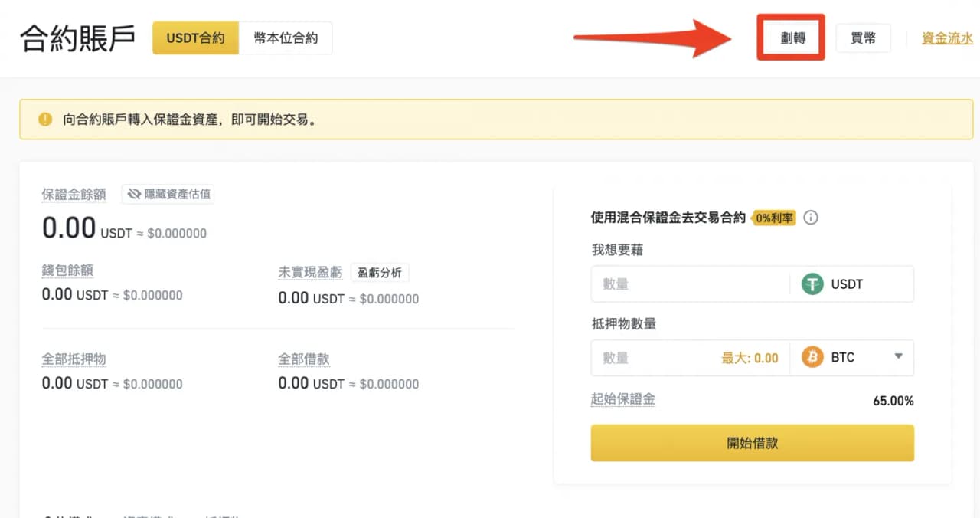Open the 資金流水 link
Image resolution: width=980 pixels, height=518 pixels.
point(947,38)
